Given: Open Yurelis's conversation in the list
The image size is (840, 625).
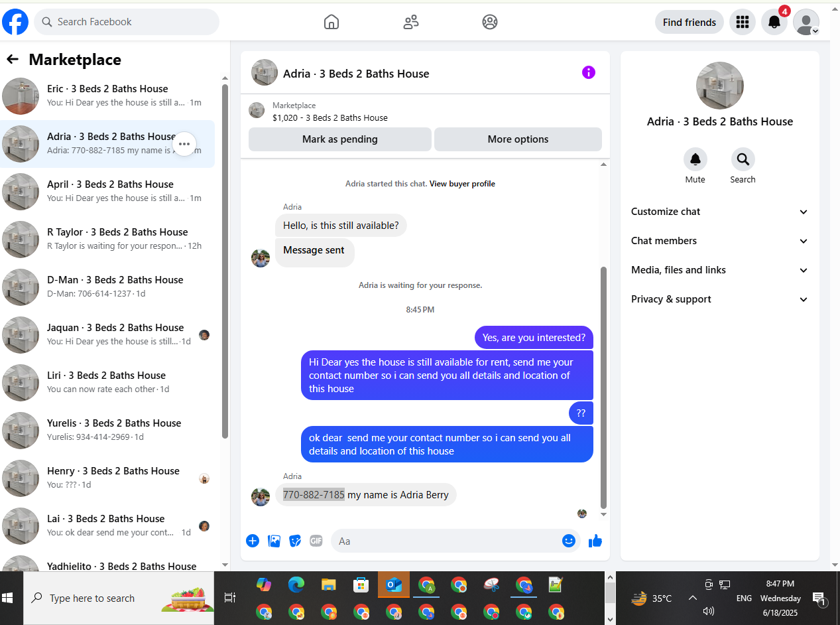Looking at the screenshot, I should pyautogui.click(x=108, y=431).
